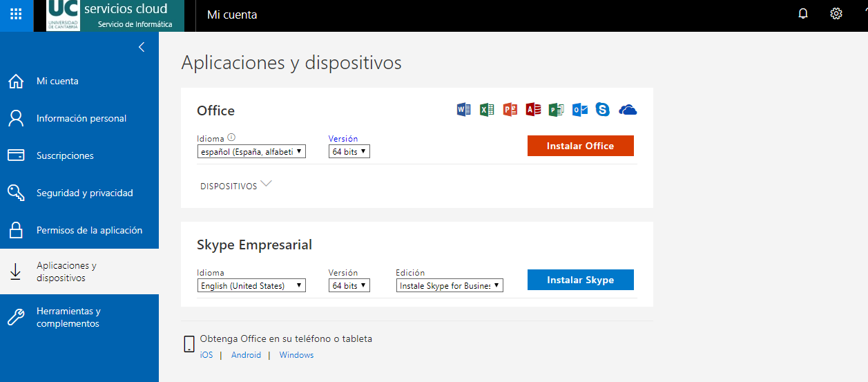This screenshot has width=868, height=382.
Task: Click the Aplicaciones y dispositivos page heading
Action: click(x=291, y=63)
